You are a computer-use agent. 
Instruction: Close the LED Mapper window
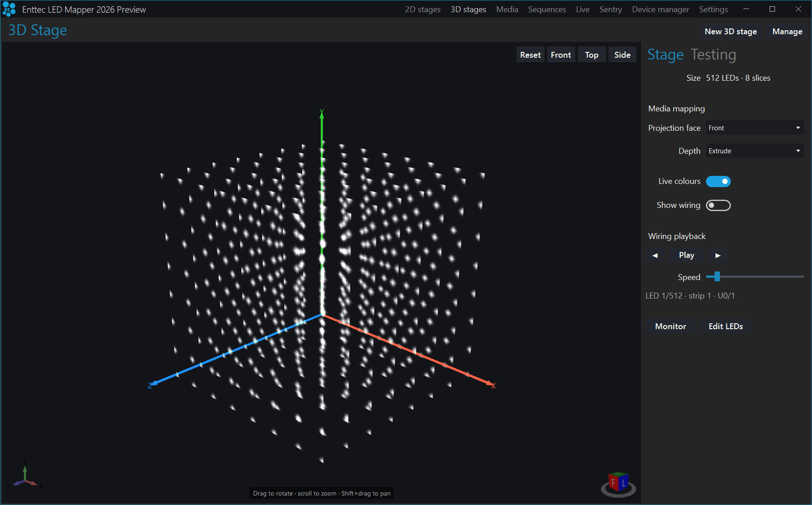pyautogui.click(x=798, y=9)
